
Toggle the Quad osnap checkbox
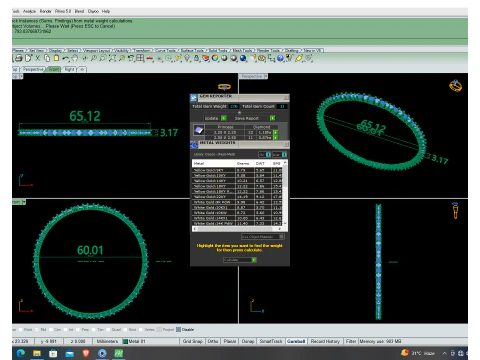108,330
